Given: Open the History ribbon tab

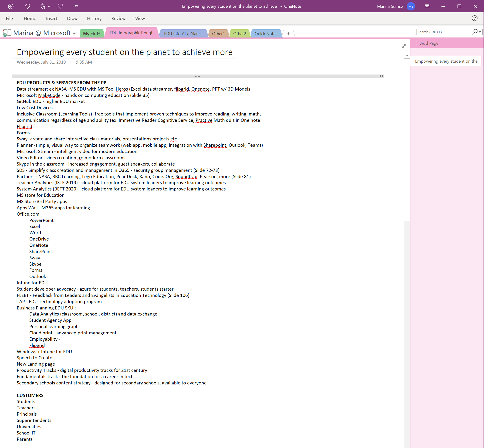Looking at the screenshot, I should pos(94,18).
